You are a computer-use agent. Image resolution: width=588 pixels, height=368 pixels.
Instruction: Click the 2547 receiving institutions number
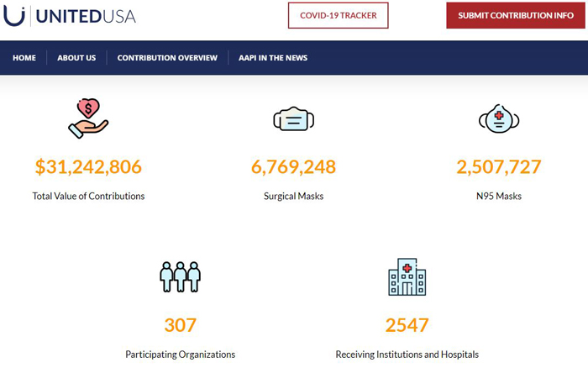point(407,324)
